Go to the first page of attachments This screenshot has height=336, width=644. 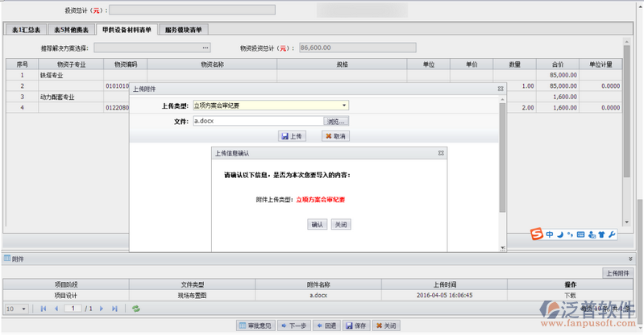(44, 309)
